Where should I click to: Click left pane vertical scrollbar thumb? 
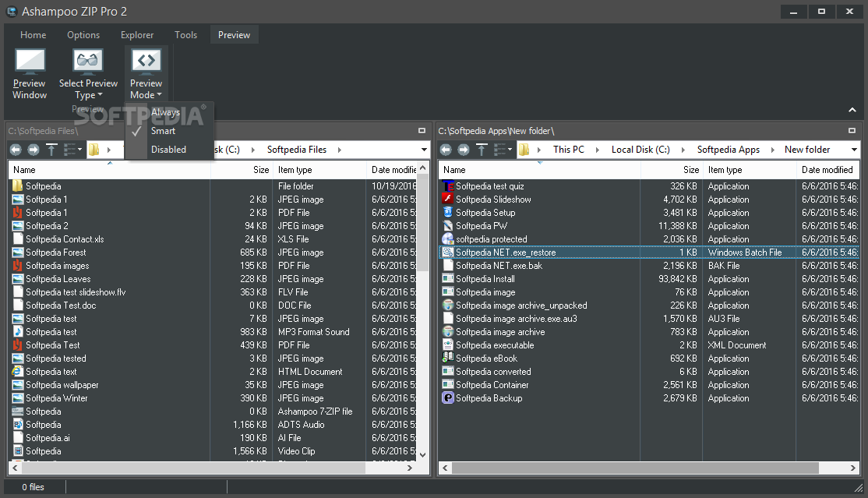click(423, 222)
